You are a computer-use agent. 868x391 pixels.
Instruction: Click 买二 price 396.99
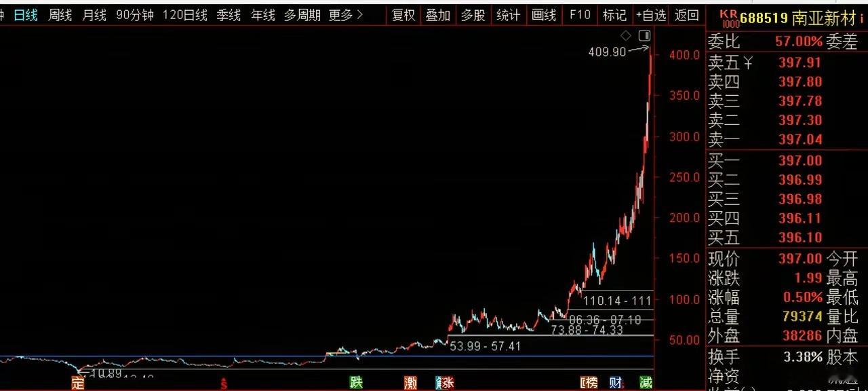800,180
